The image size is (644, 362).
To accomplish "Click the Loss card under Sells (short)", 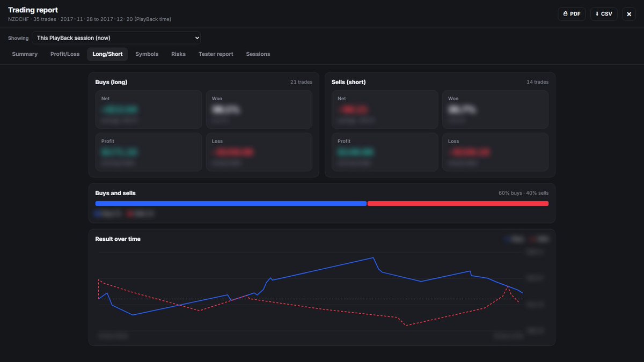I will coord(495,152).
